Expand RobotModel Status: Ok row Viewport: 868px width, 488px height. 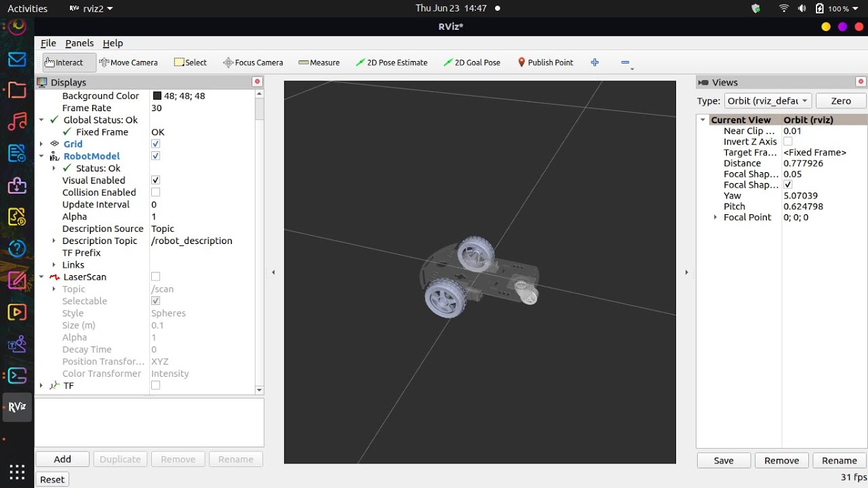(54, 168)
